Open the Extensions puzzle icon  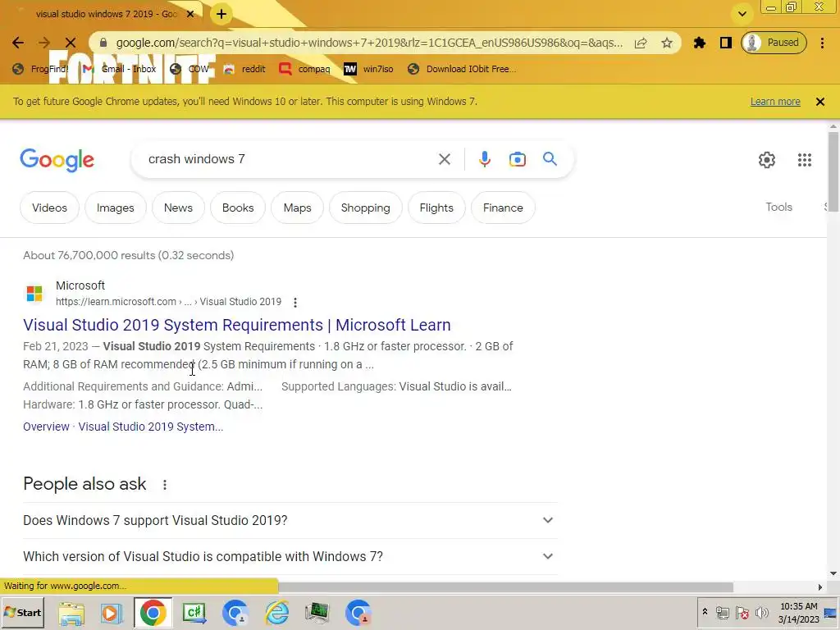pyautogui.click(x=700, y=43)
